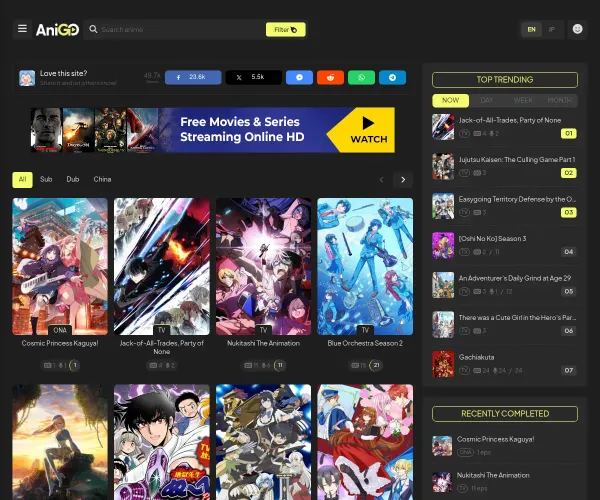The width and height of the screenshot is (600, 500).
Task: Select trending NOW tab
Action: pos(450,100)
